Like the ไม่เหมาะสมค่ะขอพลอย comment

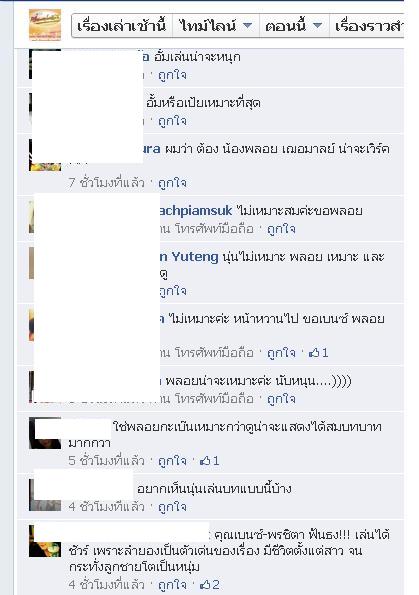[x=281, y=229]
